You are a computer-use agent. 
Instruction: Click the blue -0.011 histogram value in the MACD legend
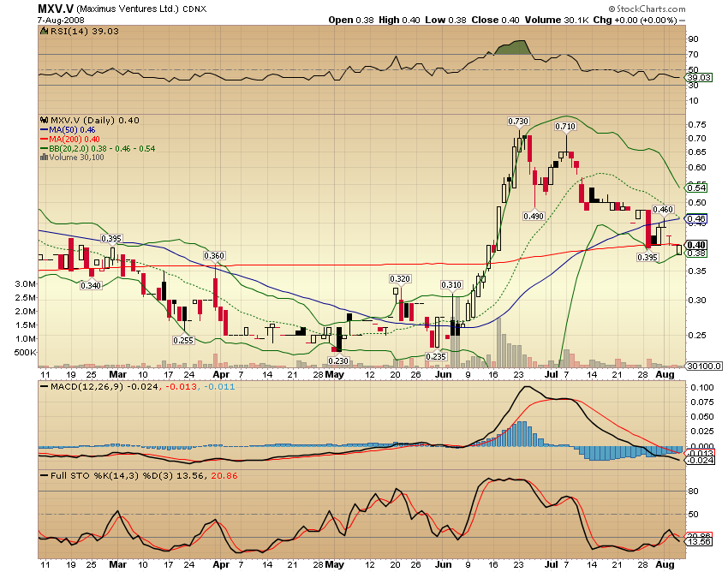point(219,386)
